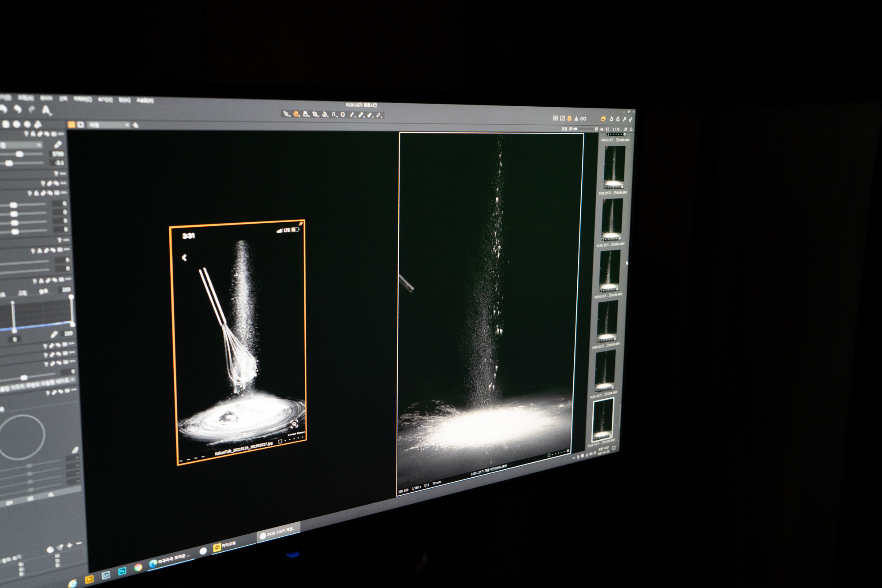Toggle the proofing glasses icon
882x588 pixels.
pyautogui.click(x=583, y=119)
